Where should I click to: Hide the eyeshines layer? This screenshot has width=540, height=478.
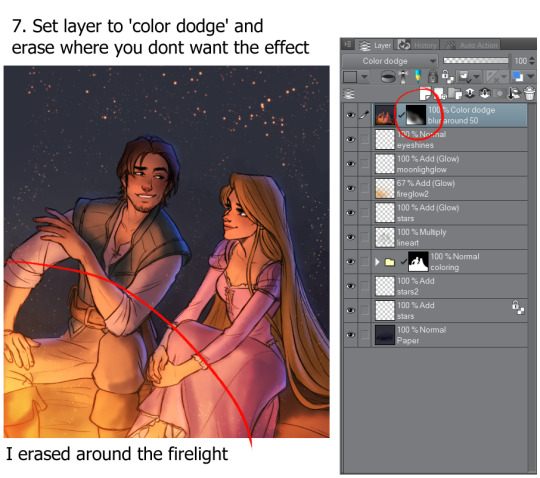351,139
